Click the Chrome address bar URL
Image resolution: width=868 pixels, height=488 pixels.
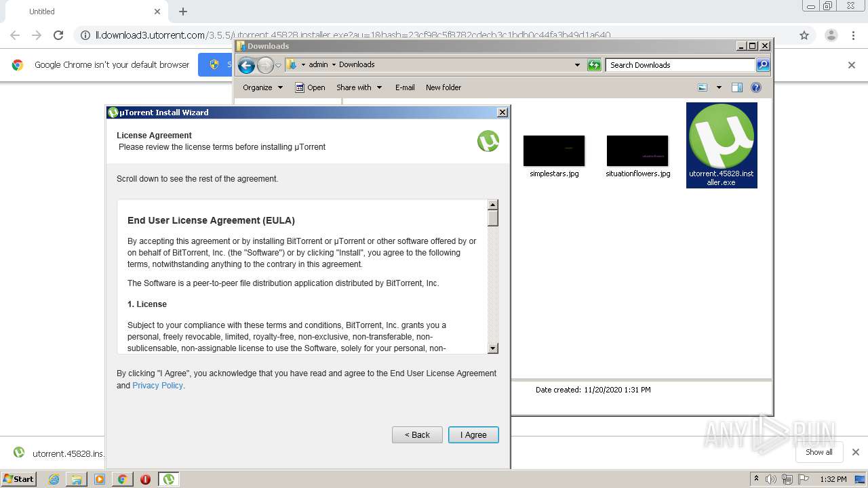[x=353, y=35]
